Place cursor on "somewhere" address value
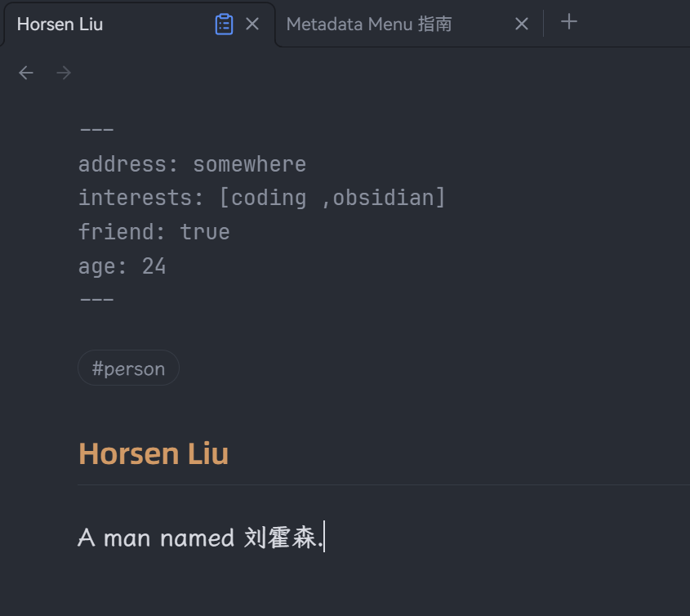 (x=249, y=164)
